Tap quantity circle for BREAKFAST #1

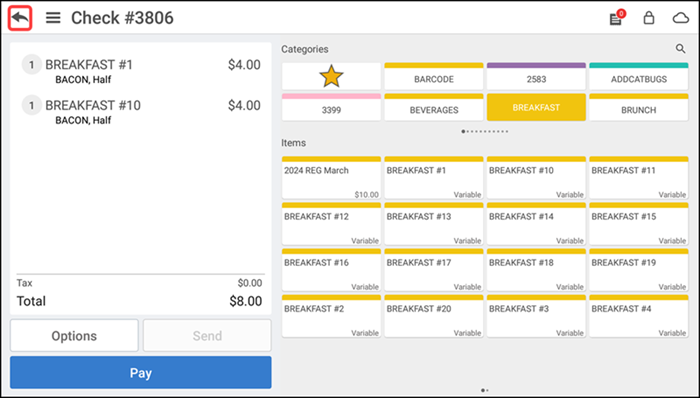(x=32, y=65)
